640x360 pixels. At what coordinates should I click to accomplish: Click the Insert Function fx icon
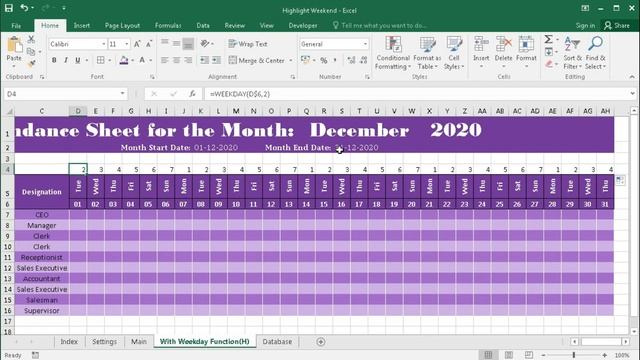pos(192,94)
